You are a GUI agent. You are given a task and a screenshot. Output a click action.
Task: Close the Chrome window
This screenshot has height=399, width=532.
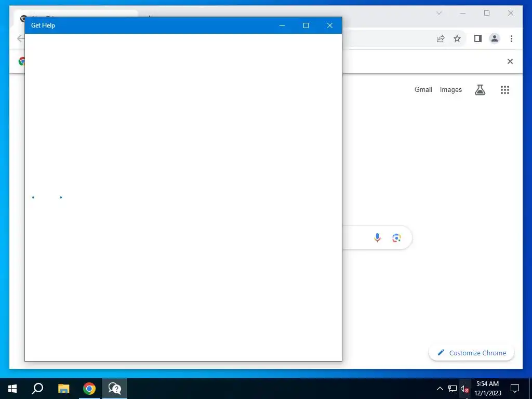click(510, 13)
